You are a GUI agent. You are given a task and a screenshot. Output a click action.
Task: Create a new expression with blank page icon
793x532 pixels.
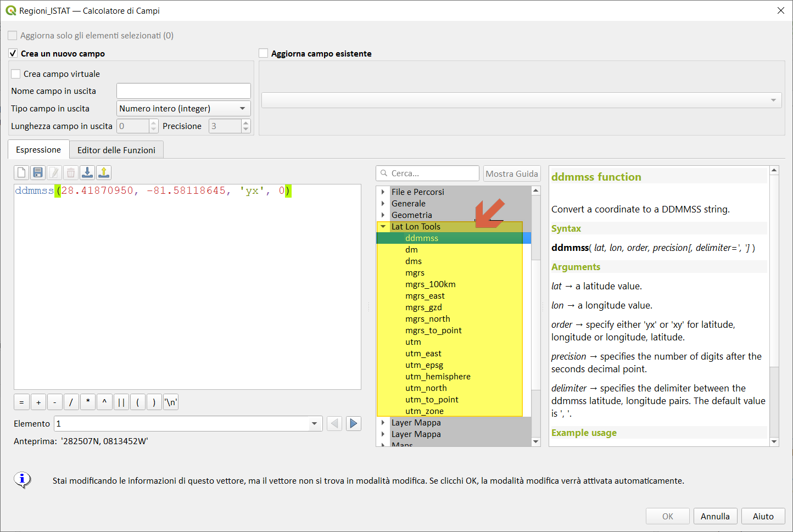[21, 172]
